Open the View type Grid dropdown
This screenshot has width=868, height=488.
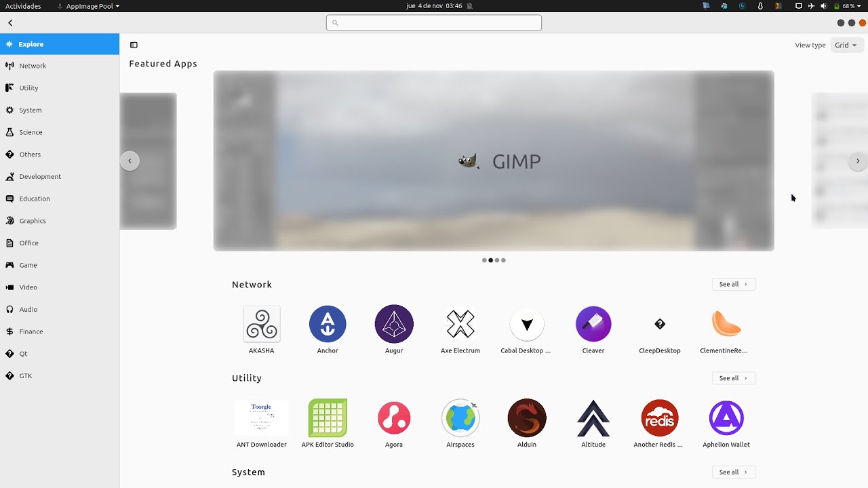tap(846, 45)
